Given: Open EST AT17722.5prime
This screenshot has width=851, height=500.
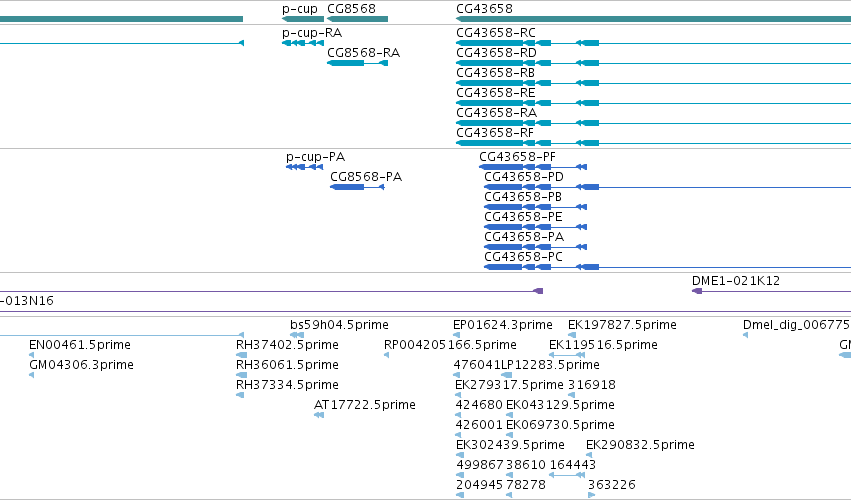Looking at the screenshot, I should 365,405.
